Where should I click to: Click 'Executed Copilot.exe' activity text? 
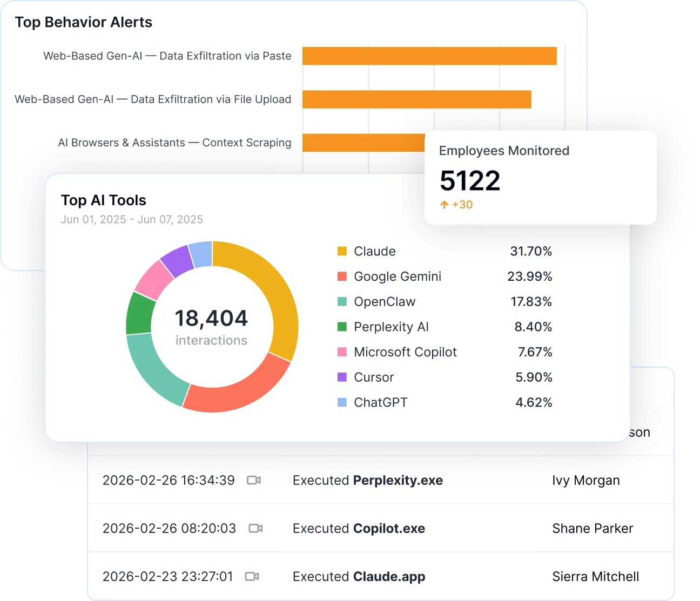click(359, 528)
